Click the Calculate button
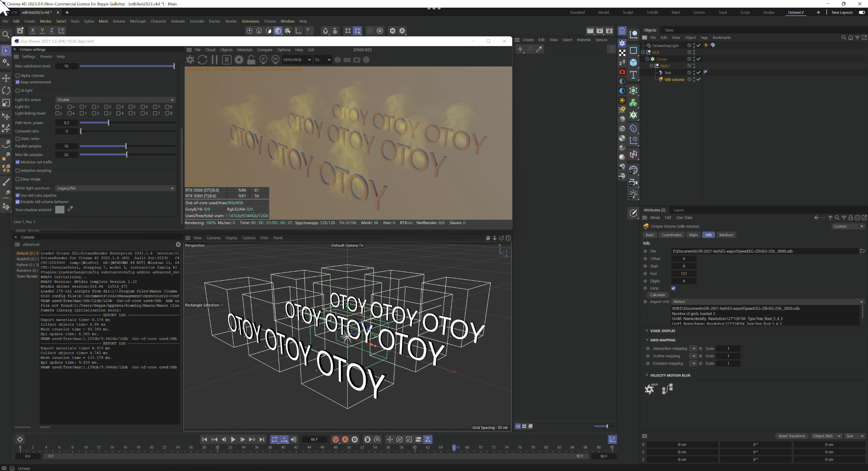Image resolution: width=868 pixels, height=471 pixels. click(x=657, y=295)
